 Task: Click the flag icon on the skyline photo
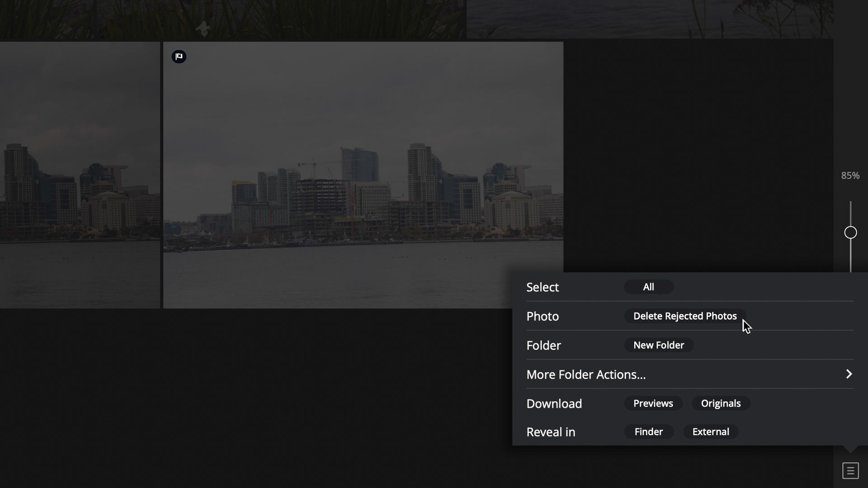coord(179,57)
